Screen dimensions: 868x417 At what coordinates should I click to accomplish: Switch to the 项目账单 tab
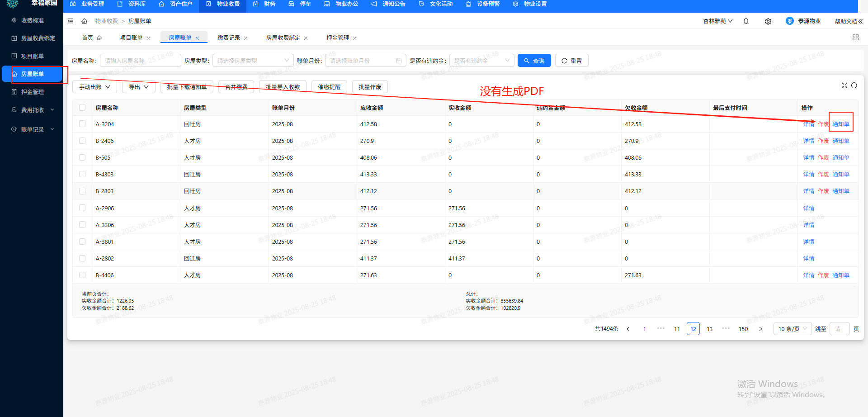(131, 38)
